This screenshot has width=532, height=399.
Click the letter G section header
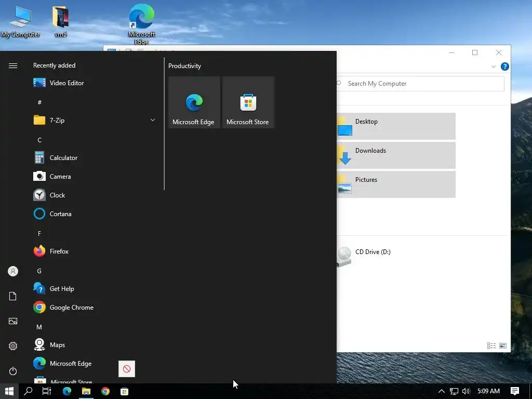tap(39, 271)
